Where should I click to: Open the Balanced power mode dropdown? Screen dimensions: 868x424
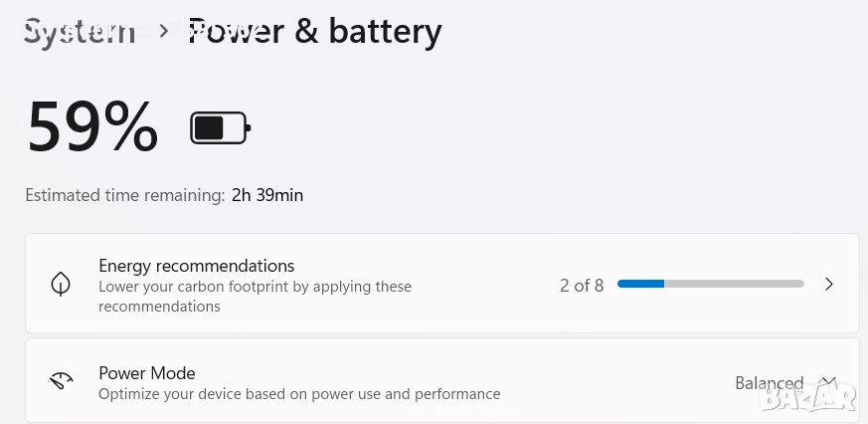[769, 383]
